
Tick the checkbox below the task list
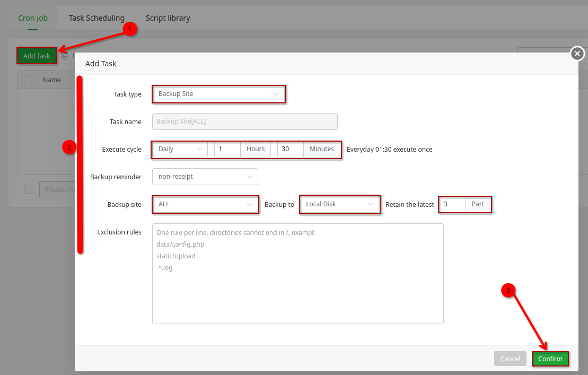coord(28,190)
